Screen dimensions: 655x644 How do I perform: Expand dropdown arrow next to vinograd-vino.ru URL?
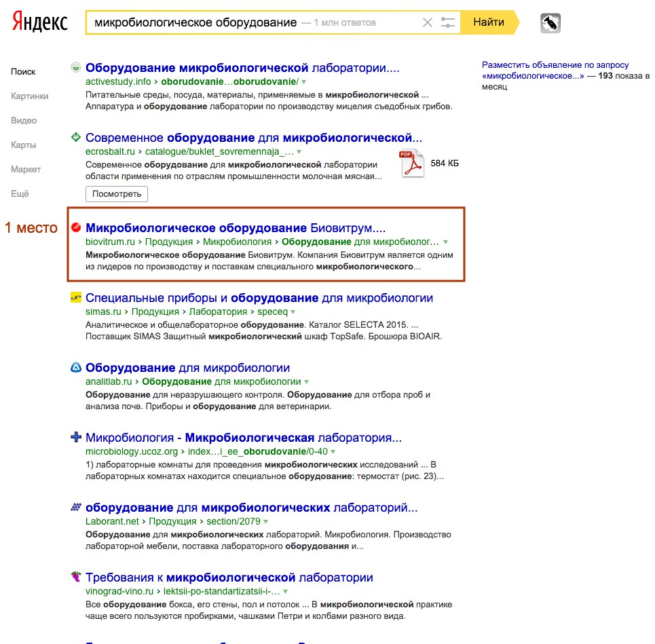click(285, 591)
